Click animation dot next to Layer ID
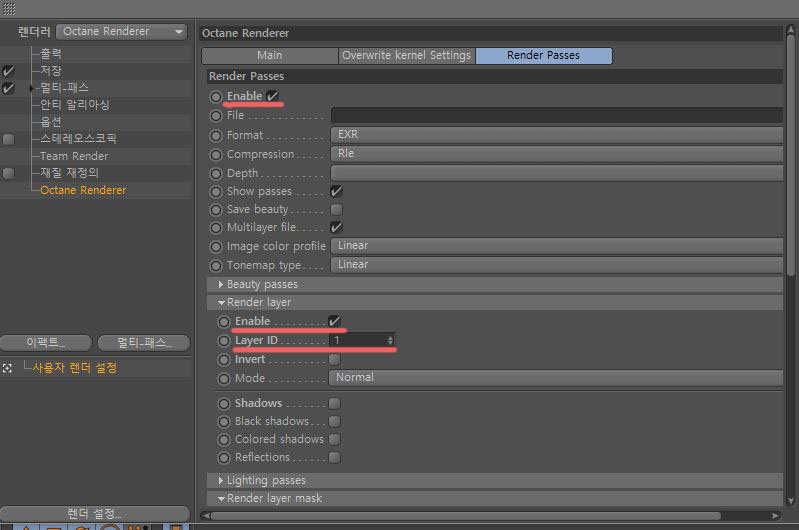The height and width of the screenshot is (530, 799). [x=224, y=340]
